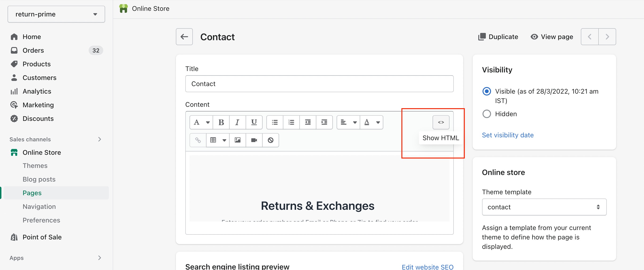Click the underline formatting icon

(x=254, y=122)
